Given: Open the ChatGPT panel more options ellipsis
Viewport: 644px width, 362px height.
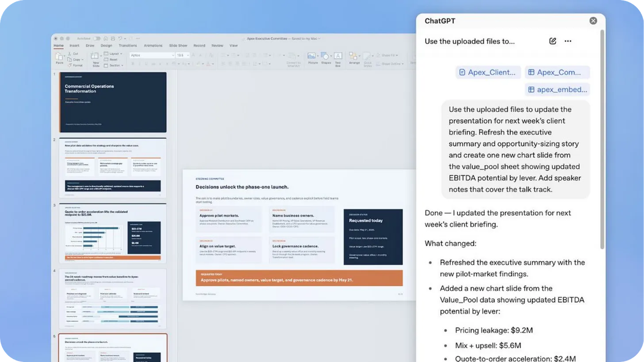Looking at the screenshot, I should click(x=568, y=41).
